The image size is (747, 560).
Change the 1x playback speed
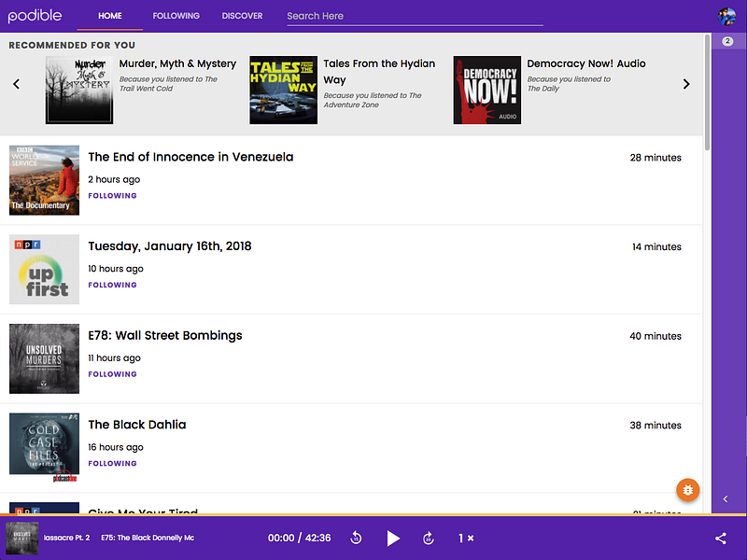pos(466,539)
